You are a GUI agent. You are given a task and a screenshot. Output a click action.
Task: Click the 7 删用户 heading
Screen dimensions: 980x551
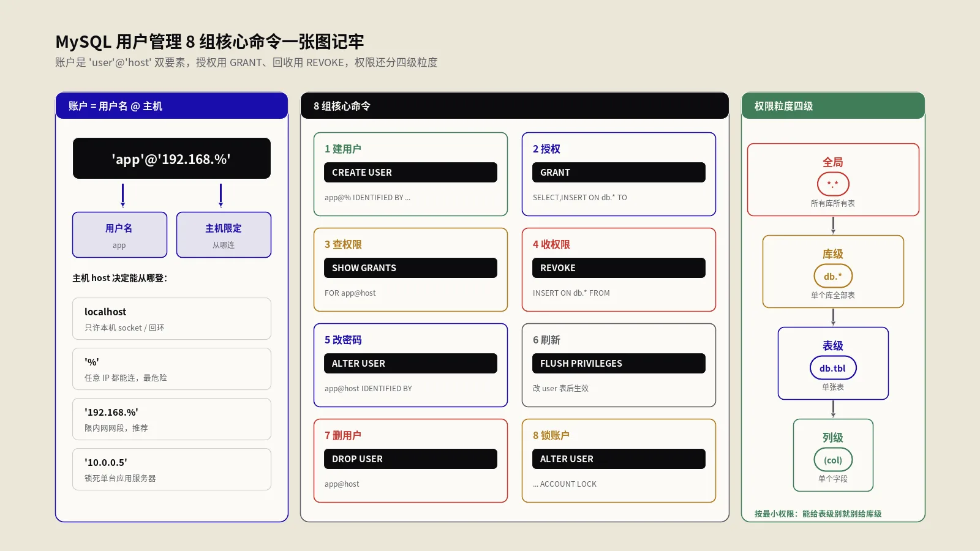(x=343, y=435)
